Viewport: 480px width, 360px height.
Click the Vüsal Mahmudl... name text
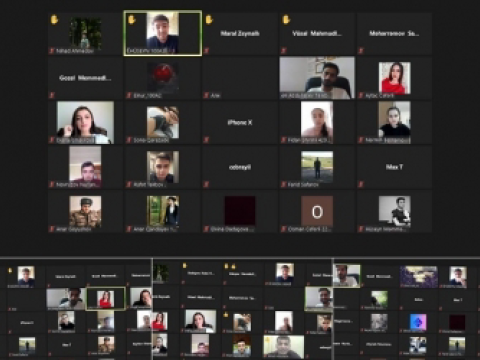(x=317, y=33)
